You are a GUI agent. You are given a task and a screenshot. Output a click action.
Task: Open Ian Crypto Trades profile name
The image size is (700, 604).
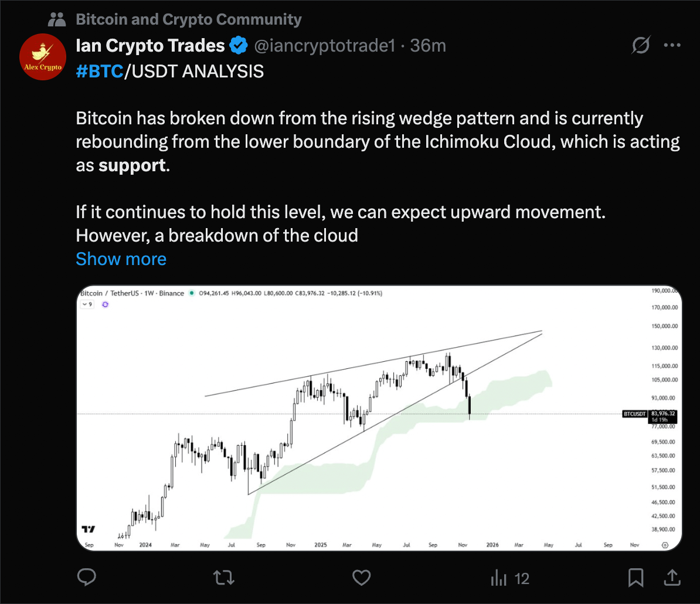click(150, 45)
